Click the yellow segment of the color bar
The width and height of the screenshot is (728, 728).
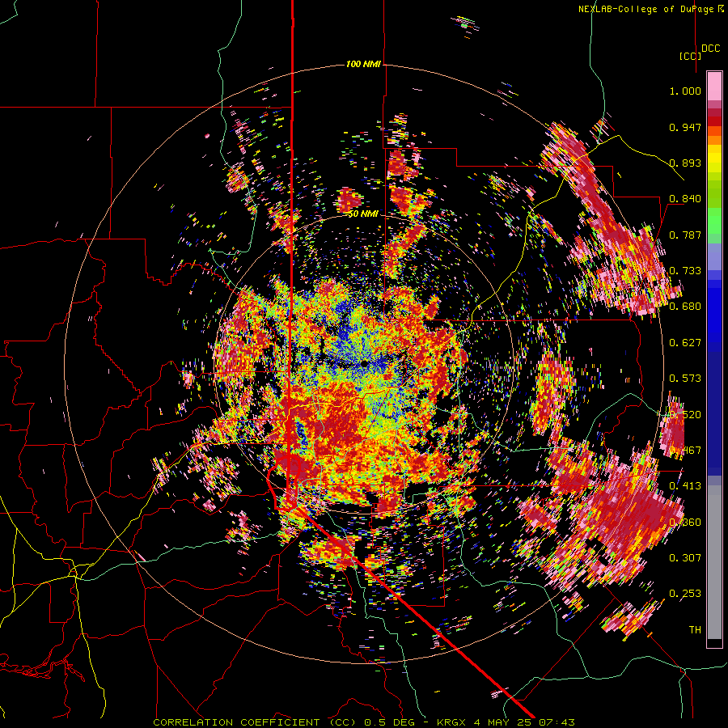point(714,159)
